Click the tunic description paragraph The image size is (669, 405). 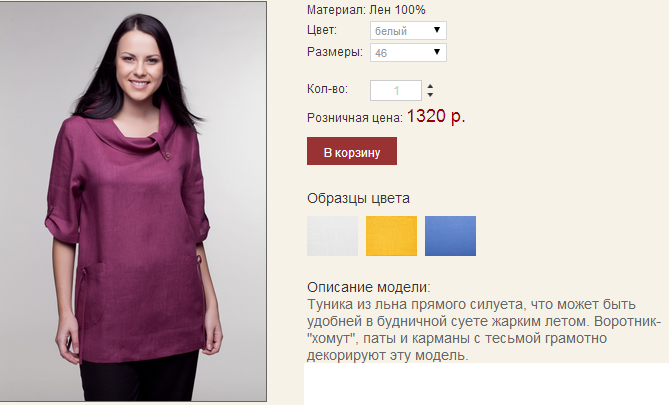pos(484,330)
